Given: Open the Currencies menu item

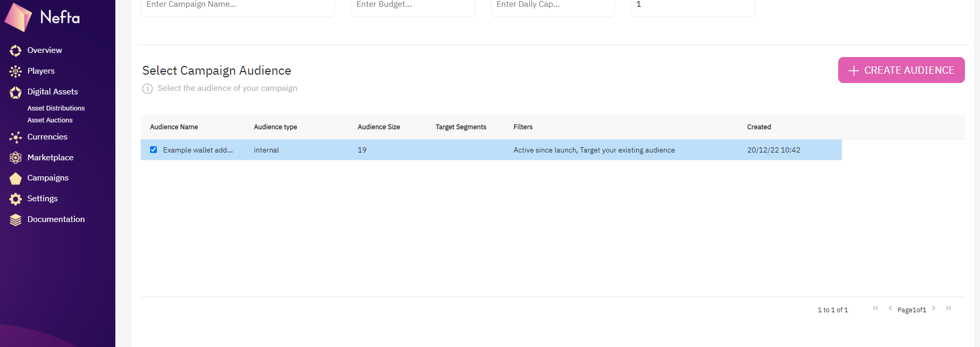Looking at the screenshot, I should [47, 137].
